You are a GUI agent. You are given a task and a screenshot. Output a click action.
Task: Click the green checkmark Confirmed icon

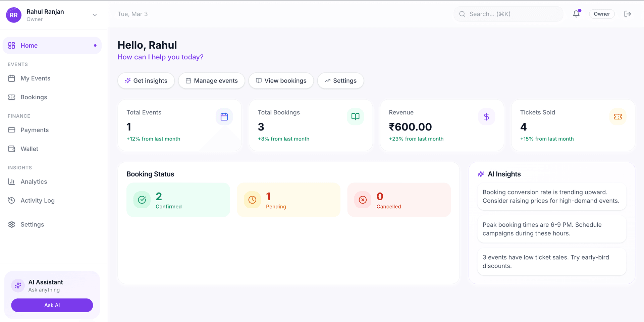point(142,200)
